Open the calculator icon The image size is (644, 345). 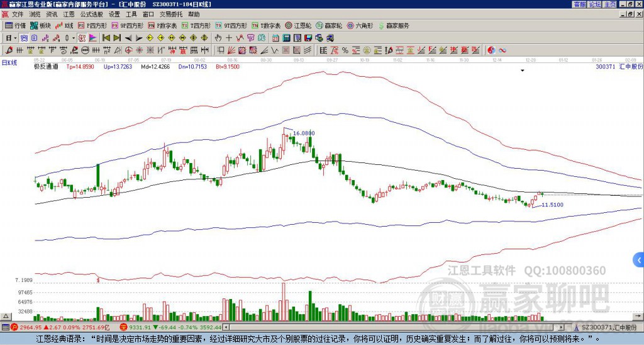click(286, 38)
